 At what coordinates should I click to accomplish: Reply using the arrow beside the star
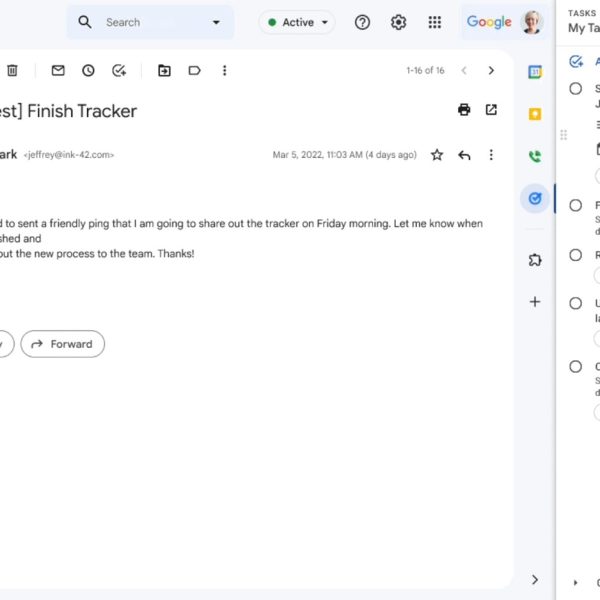pyautogui.click(x=464, y=155)
